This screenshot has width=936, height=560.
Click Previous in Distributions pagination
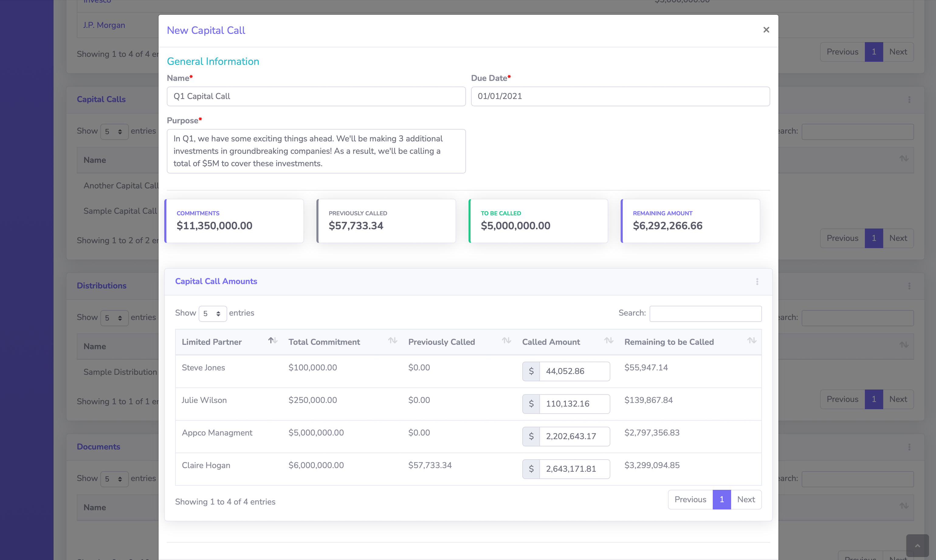(842, 399)
